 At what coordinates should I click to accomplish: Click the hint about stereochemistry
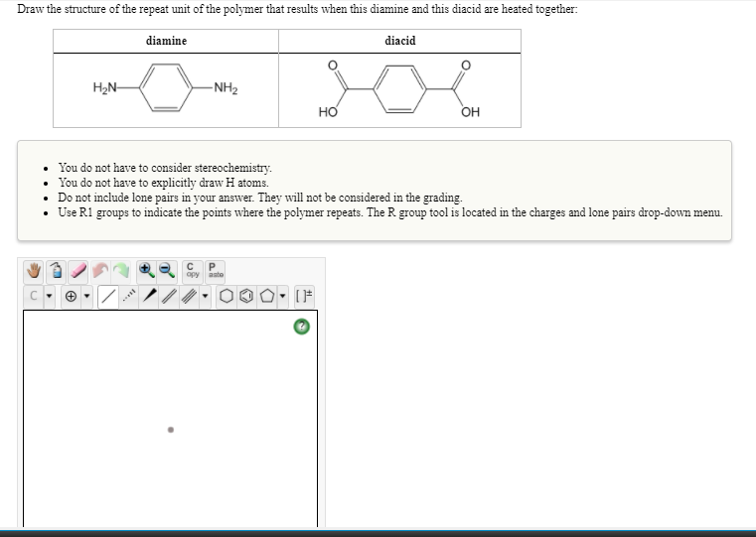click(165, 168)
